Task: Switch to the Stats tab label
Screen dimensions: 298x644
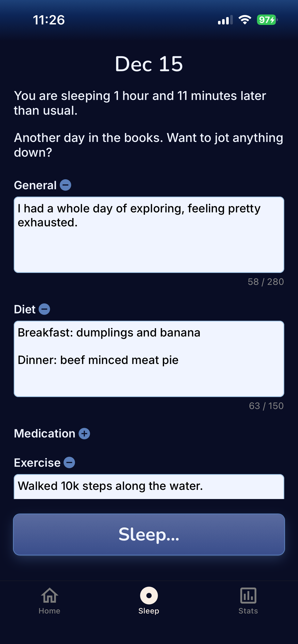Action: point(248,611)
